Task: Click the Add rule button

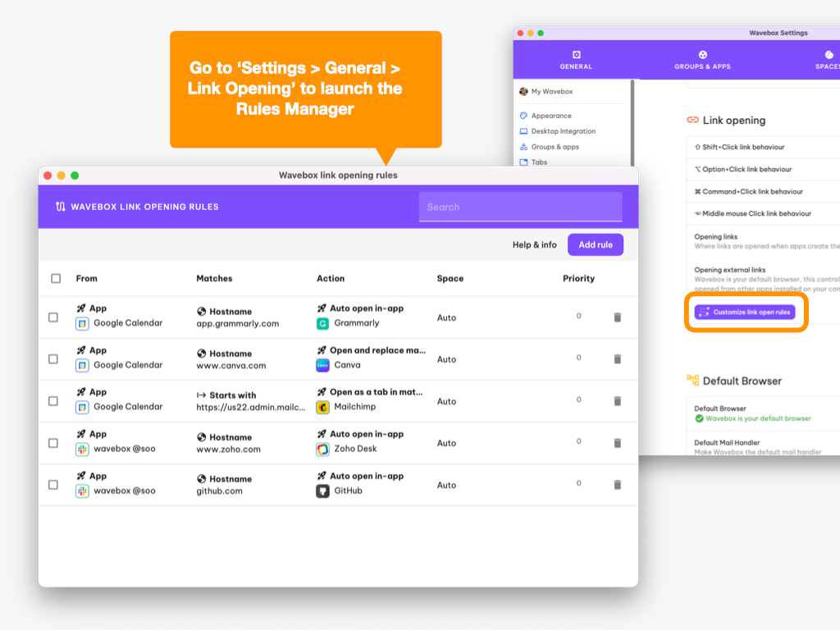Action: [596, 244]
